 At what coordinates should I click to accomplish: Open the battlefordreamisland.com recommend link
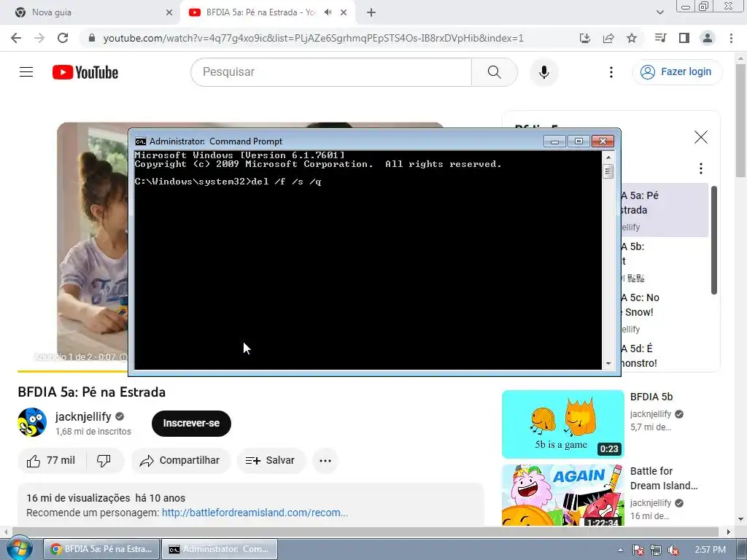(255, 513)
